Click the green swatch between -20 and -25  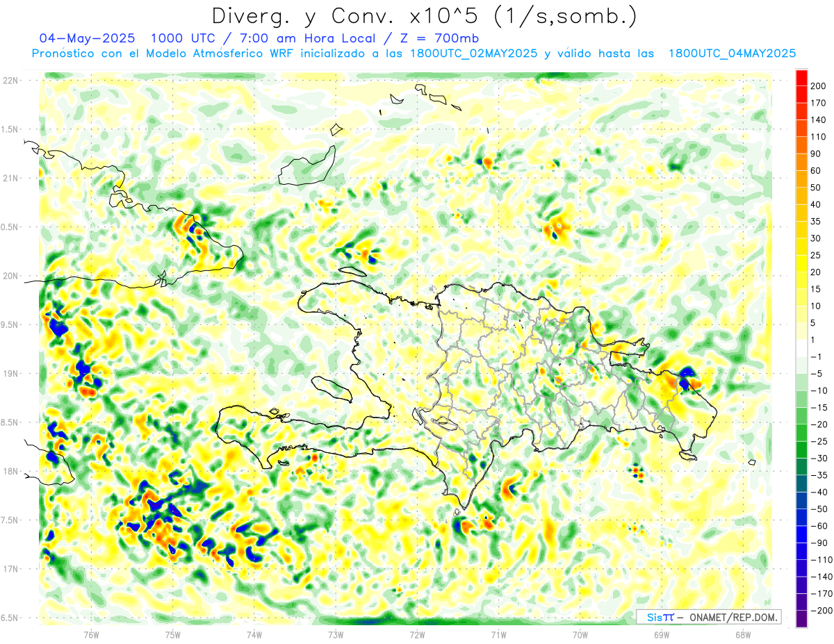pos(801,432)
